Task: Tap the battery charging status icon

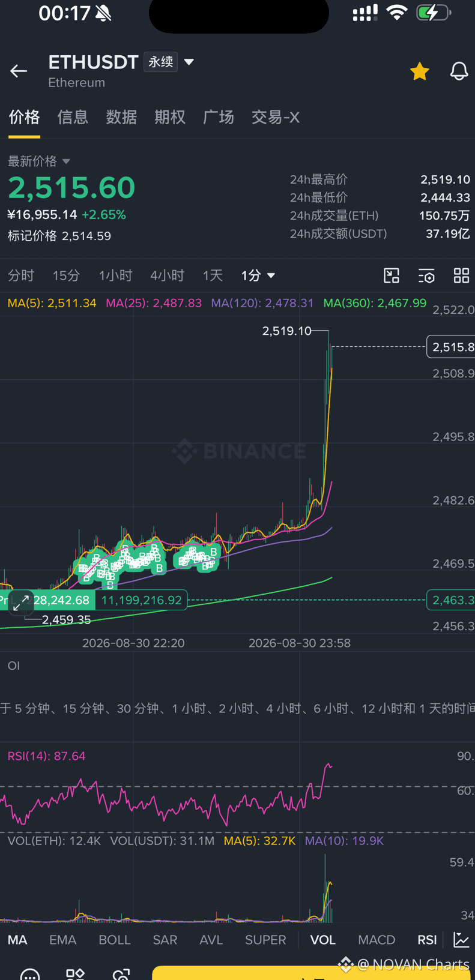Action: 434,13
